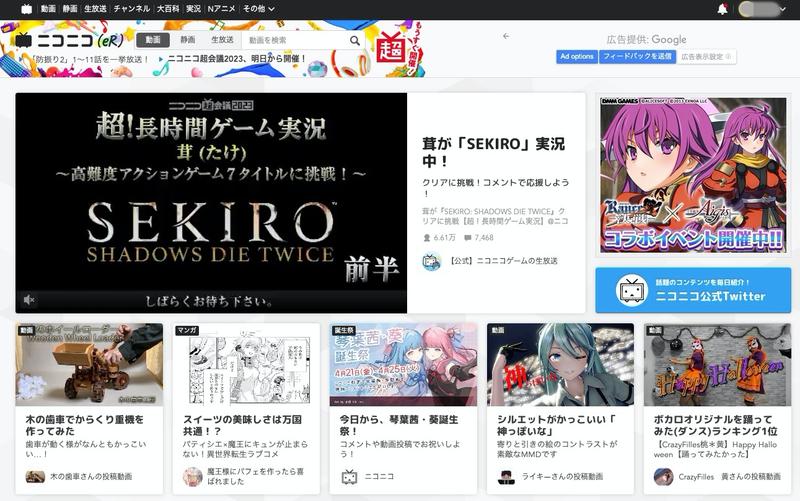This screenshot has width=800, height=501.
Task: Click the viewer count icon 6.61万
Action: click(427, 238)
